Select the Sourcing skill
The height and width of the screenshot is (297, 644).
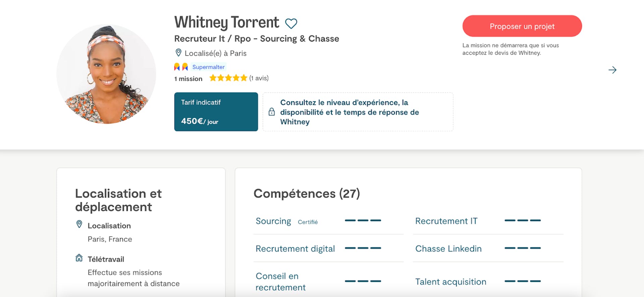tap(273, 221)
